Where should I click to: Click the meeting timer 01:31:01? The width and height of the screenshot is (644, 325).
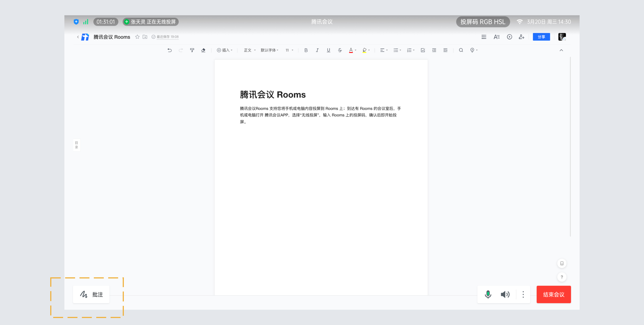point(106,22)
